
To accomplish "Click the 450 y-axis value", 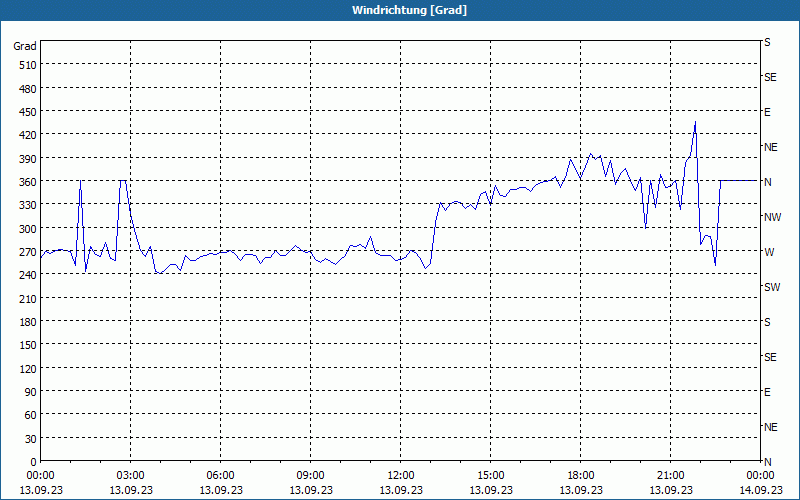I will click(28, 112).
